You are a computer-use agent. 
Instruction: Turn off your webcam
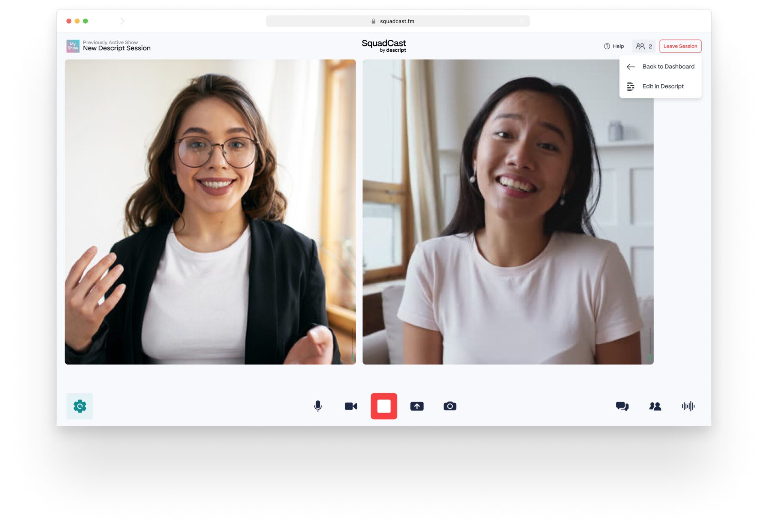pos(351,406)
